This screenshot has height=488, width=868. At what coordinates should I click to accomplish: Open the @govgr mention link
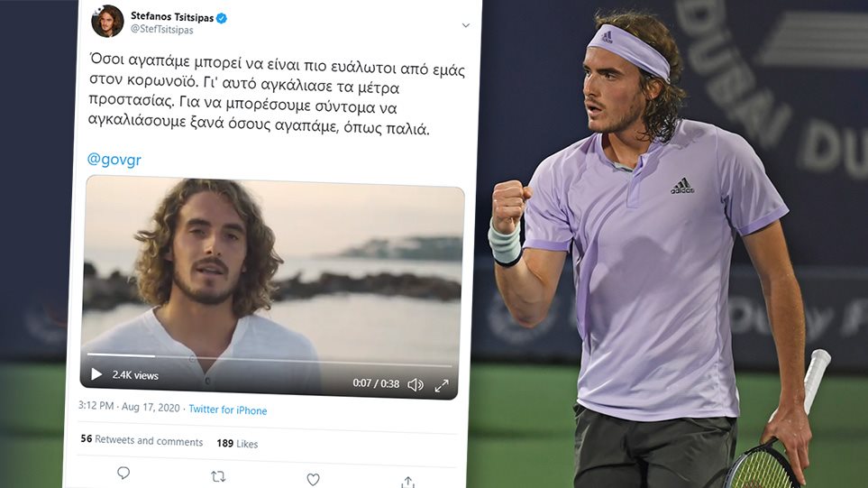tap(114, 159)
